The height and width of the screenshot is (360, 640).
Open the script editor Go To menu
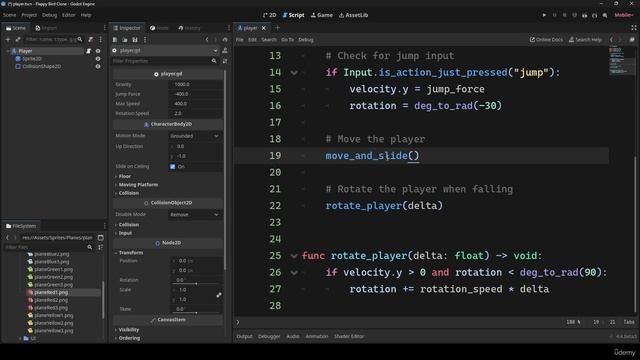[287, 40]
